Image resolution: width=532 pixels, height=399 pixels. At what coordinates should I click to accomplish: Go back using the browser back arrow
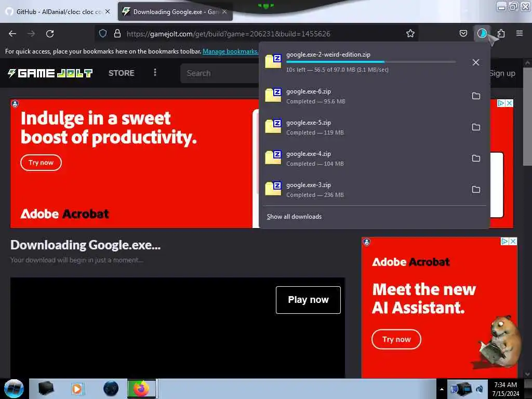pyautogui.click(x=12, y=34)
